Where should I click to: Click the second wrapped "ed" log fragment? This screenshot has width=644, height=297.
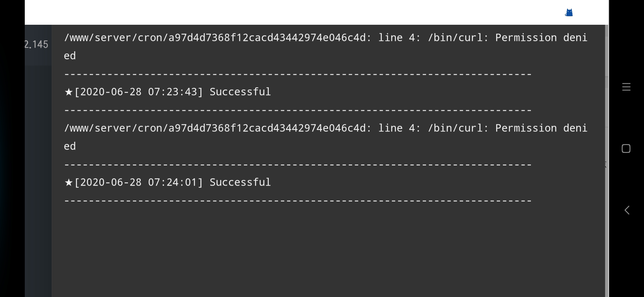pos(70,146)
